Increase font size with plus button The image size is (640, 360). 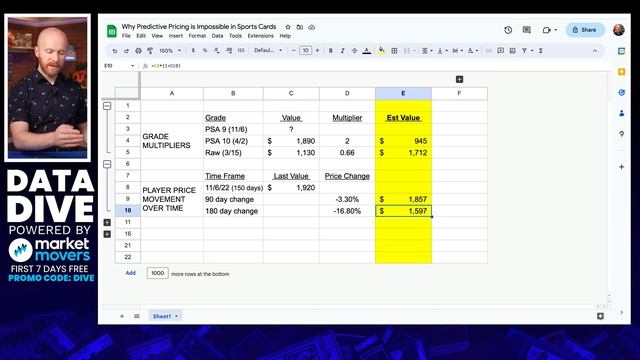(318, 51)
